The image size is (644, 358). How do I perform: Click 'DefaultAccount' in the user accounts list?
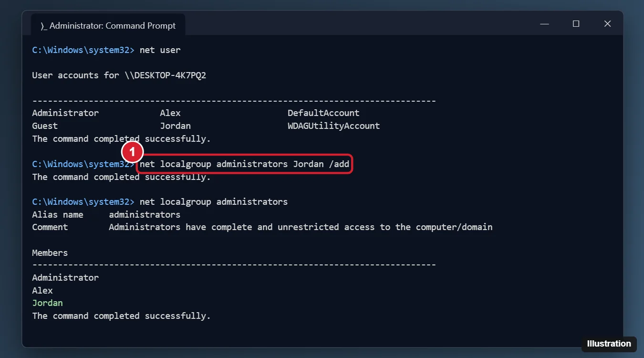pyautogui.click(x=323, y=113)
